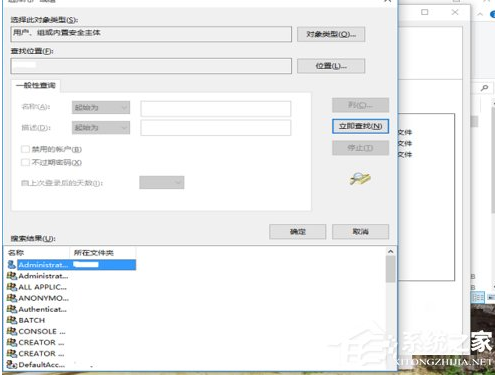Open the 描述(D) 起始为 dropdown
Image resolution: width=495 pixels, height=375 pixels.
tap(101, 128)
